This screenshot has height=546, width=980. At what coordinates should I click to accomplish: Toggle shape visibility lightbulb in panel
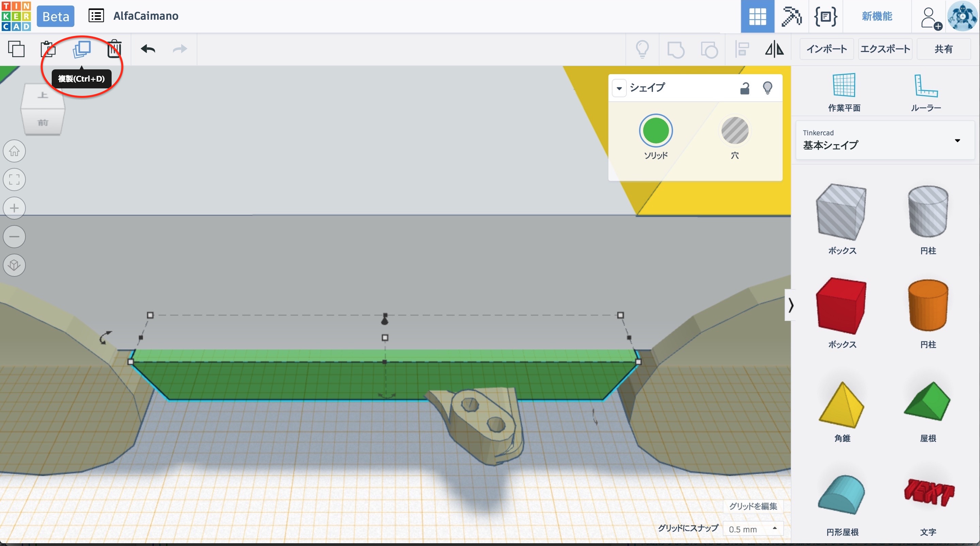click(x=767, y=88)
